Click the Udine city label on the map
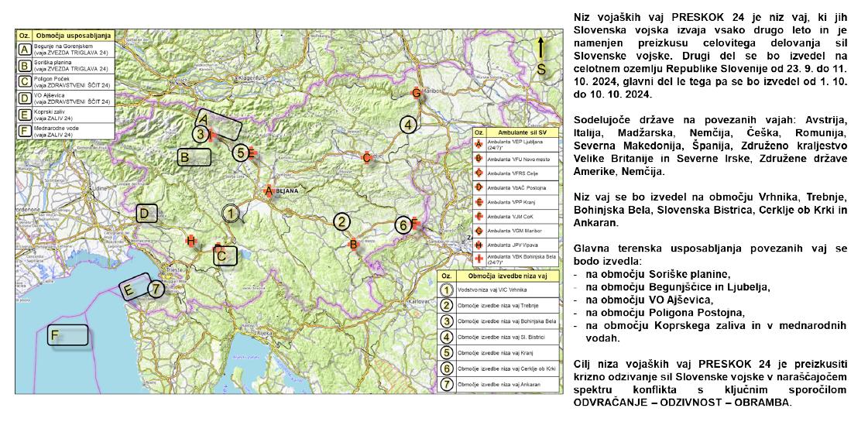 100,189
